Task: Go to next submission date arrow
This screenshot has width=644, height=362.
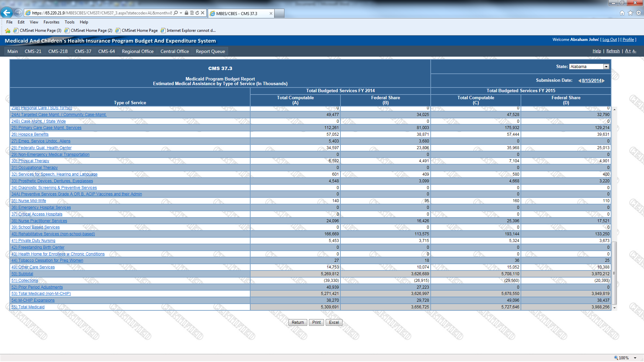Action: click(603, 81)
